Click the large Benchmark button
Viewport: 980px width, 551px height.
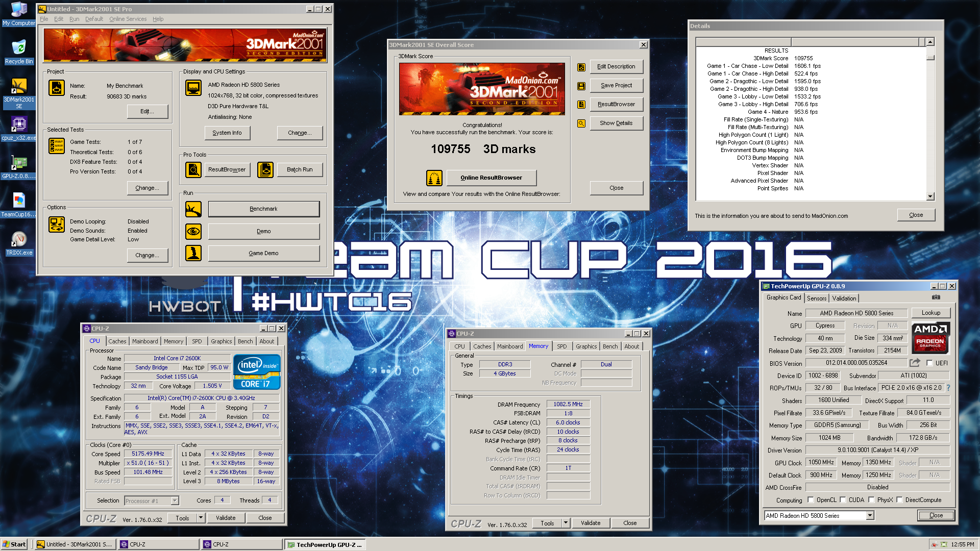pos(263,209)
